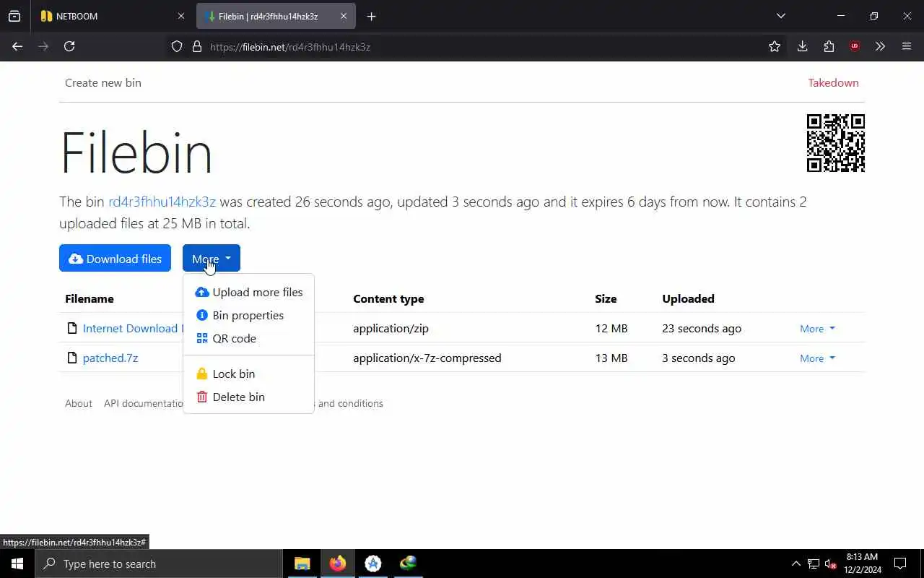
Task: Go back using browser back arrow
Action: click(17, 46)
